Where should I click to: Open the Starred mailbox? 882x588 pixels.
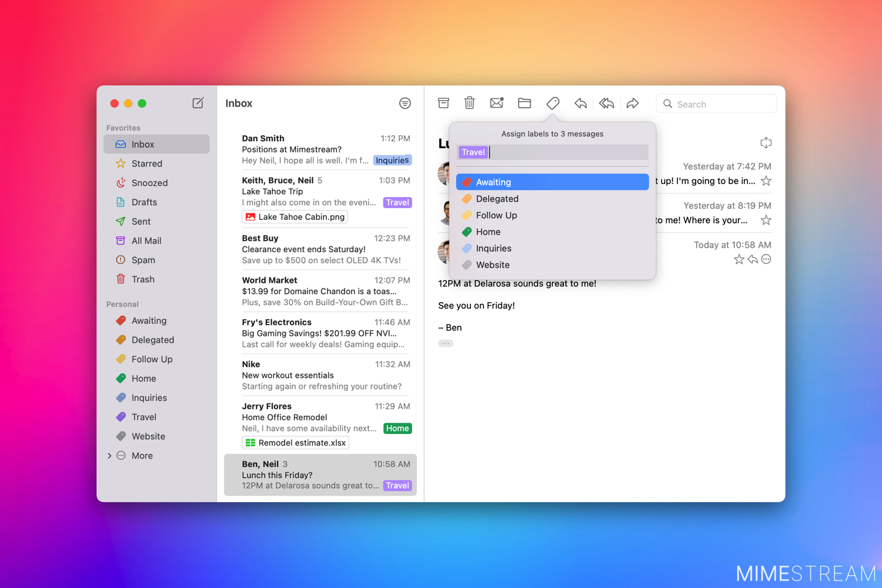[156, 163]
